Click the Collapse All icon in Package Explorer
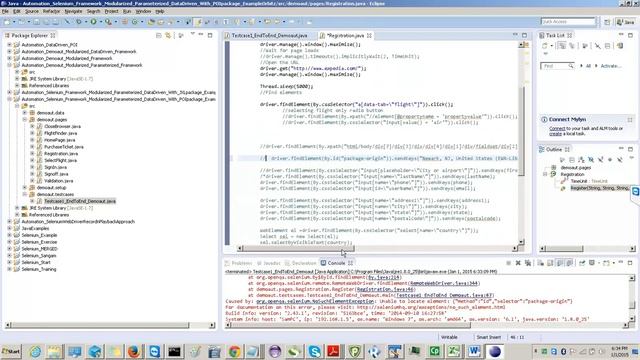 [159, 36]
